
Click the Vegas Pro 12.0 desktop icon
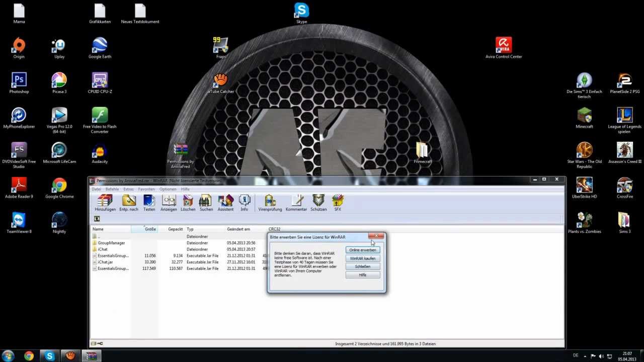59,121
